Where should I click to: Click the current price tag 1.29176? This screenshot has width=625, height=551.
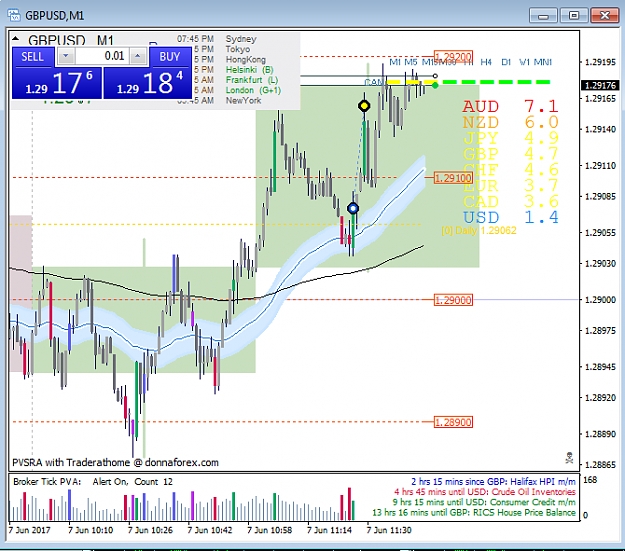pyautogui.click(x=600, y=85)
